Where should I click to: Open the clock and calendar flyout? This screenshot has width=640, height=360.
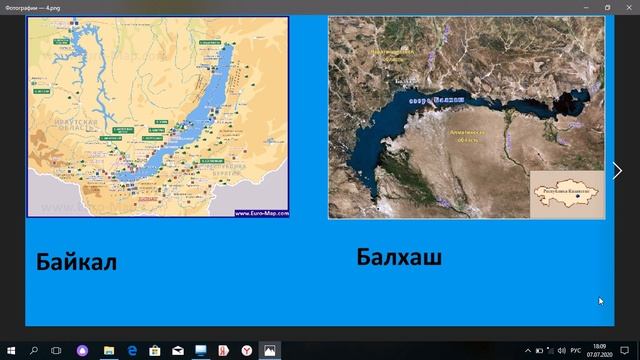point(599,351)
